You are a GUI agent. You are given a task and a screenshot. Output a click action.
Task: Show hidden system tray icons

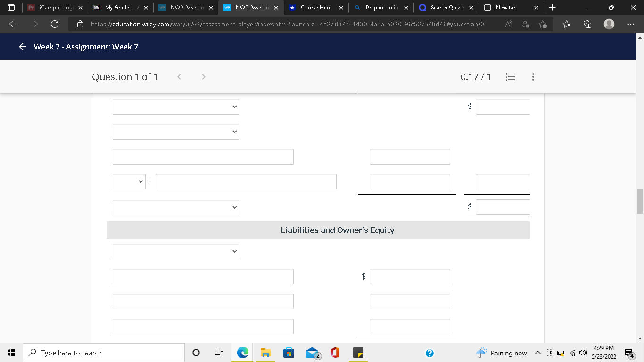pyautogui.click(x=537, y=353)
